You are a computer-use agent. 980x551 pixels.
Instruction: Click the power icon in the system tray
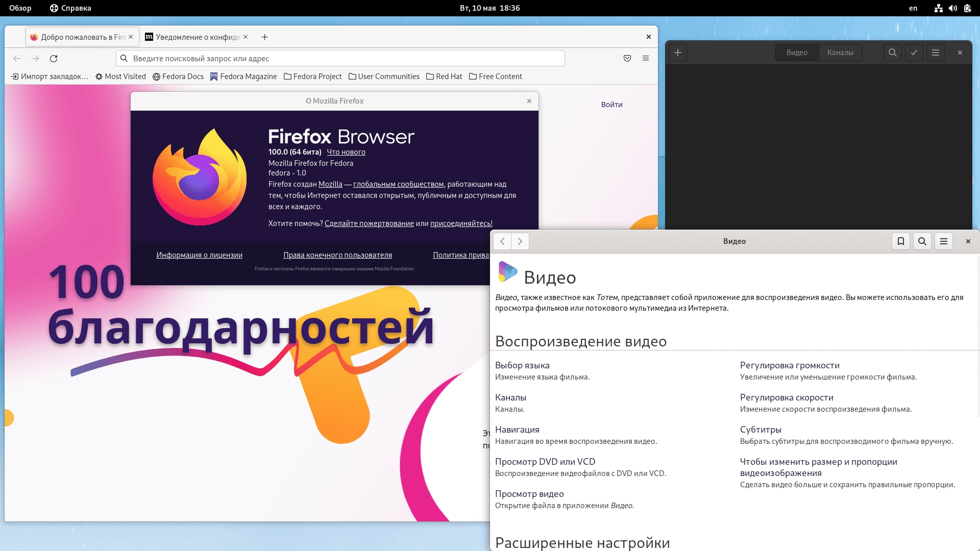[967, 8]
